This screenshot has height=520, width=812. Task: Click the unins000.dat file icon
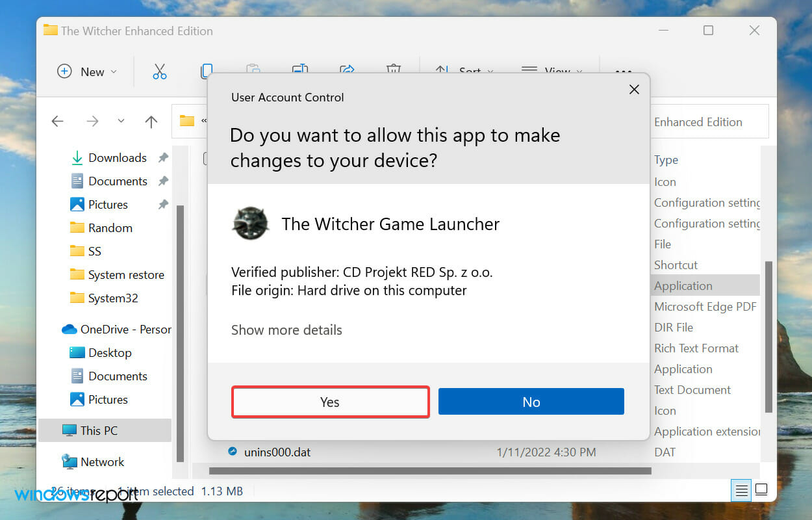[x=232, y=451]
